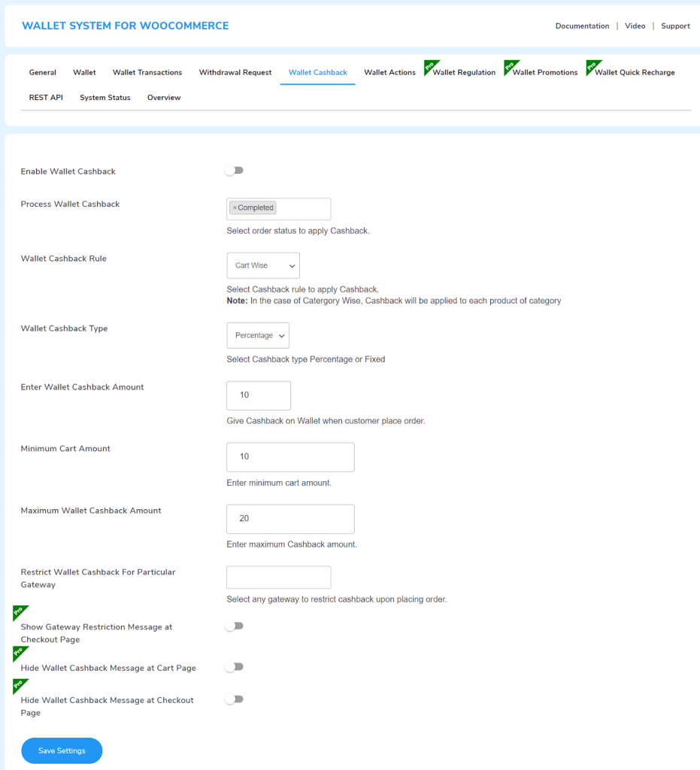Switch to the General tab

[43, 72]
